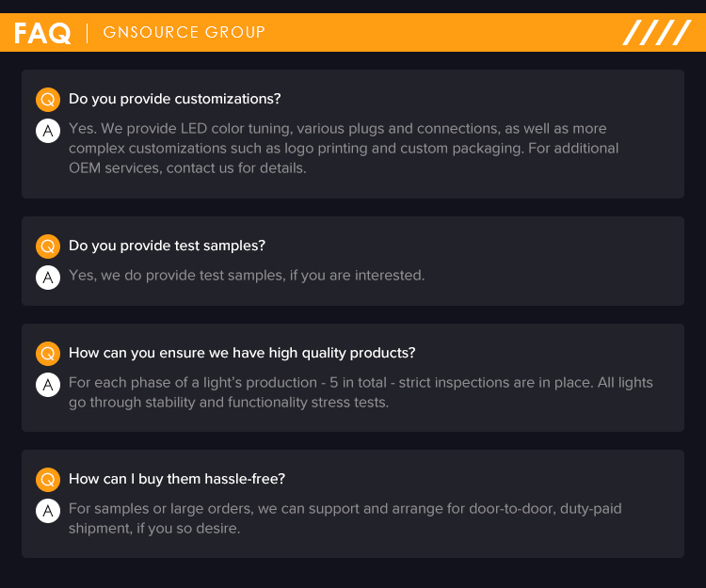Click the orange Q icon beside high quality products question
Viewport: 706px width, 588px height.
pyautogui.click(x=48, y=354)
